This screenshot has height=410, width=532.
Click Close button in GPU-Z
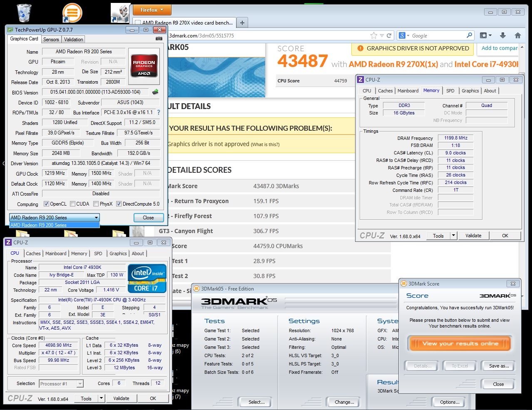(148, 218)
